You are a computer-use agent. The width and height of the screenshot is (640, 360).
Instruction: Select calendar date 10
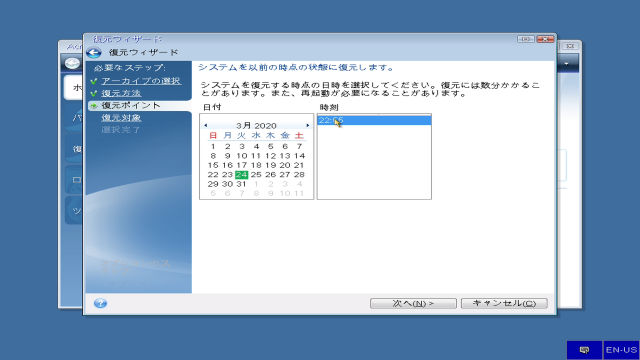tap(242, 156)
